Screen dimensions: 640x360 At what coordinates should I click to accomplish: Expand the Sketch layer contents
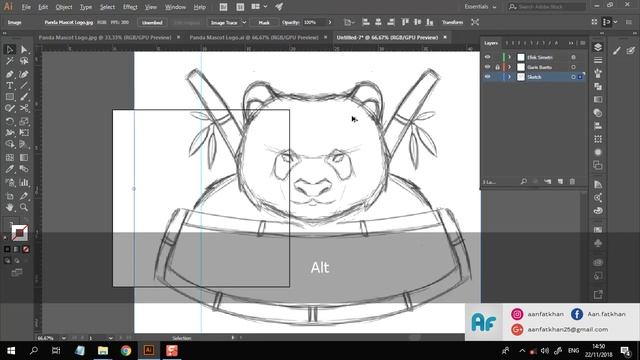[509, 77]
